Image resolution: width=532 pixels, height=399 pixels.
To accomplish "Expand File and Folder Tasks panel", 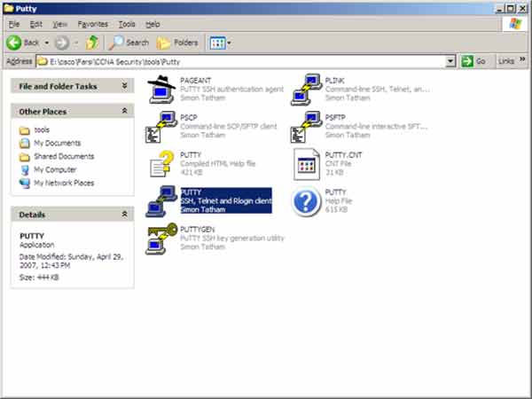I will [124, 86].
